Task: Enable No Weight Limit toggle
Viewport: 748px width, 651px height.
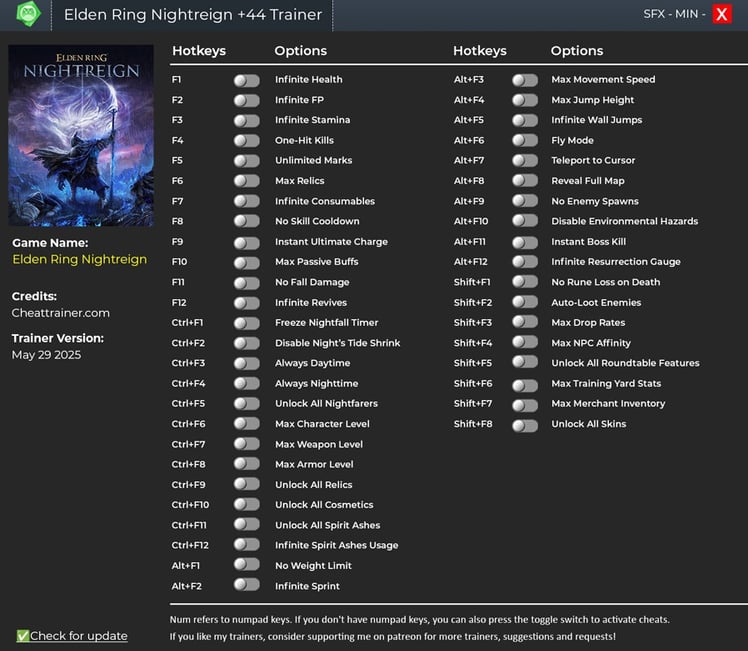Action: (x=247, y=565)
